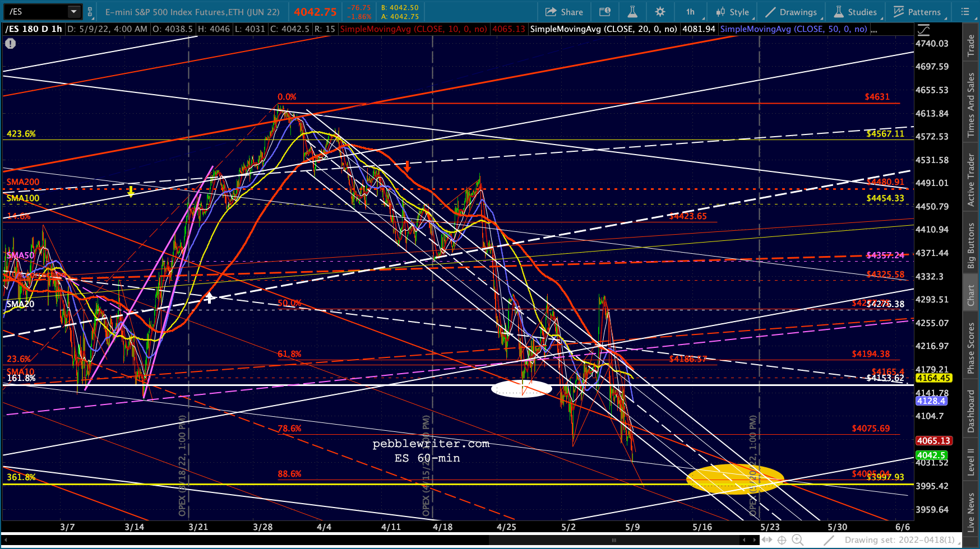Click the $4567.11 price level label
Image resolution: width=980 pixels, height=549 pixels.
pyautogui.click(x=885, y=133)
